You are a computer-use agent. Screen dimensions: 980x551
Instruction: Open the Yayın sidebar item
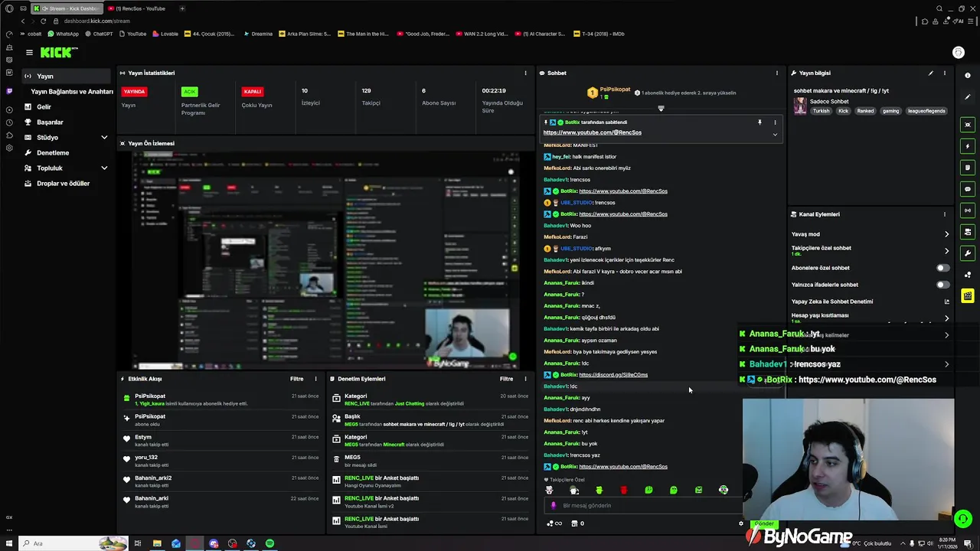[x=67, y=76]
